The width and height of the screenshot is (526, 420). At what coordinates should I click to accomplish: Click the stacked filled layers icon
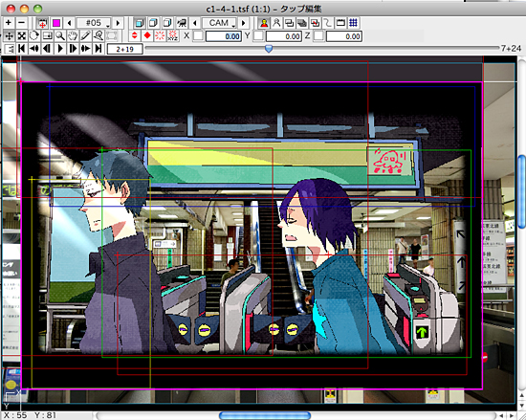302,23
